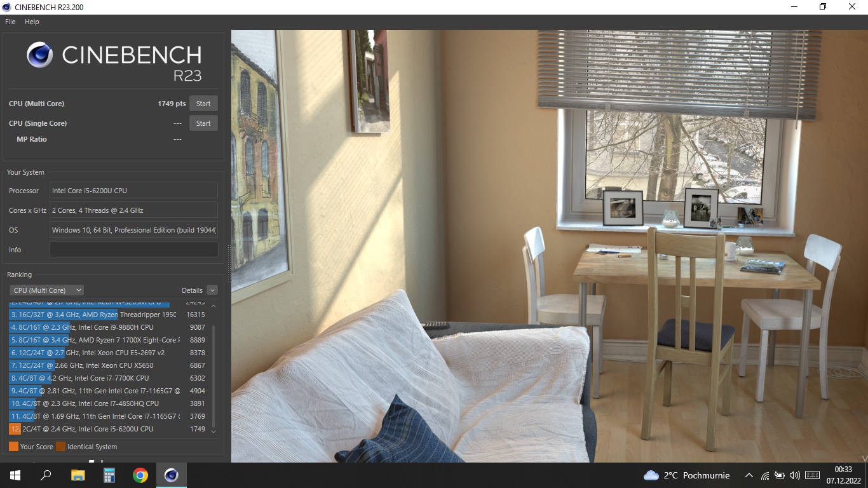Click in the Info text field
Image resolution: width=868 pixels, height=488 pixels.
pos(133,250)
